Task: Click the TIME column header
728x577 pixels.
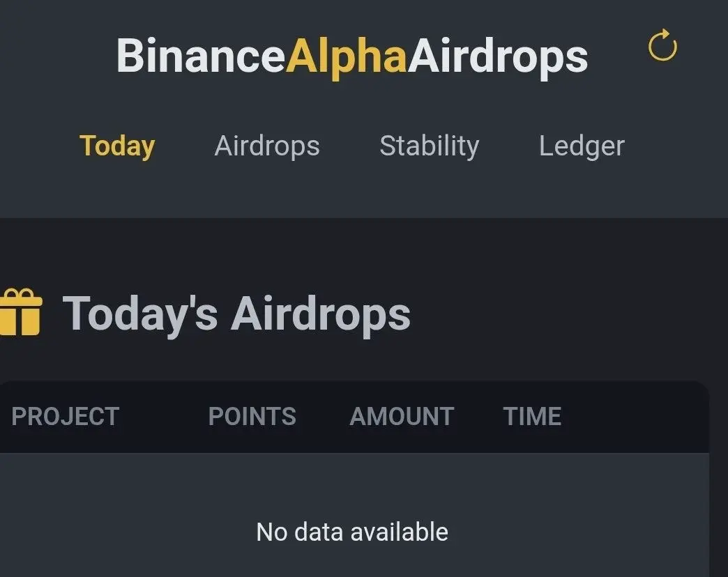Action: pyautogui.click(x=532, y=417)
